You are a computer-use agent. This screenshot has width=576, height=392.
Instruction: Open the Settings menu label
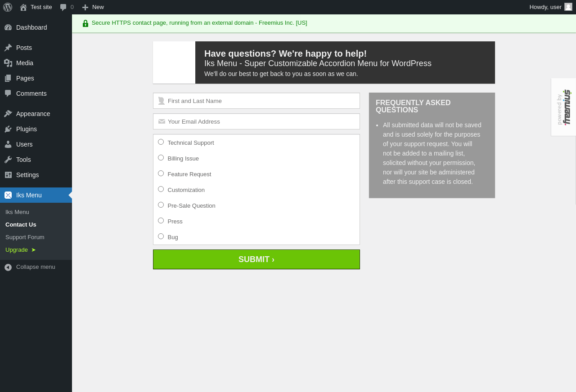[27, 175]
